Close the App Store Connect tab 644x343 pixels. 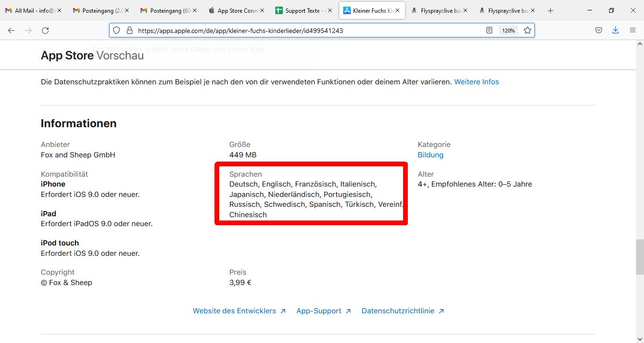(262, 10)
